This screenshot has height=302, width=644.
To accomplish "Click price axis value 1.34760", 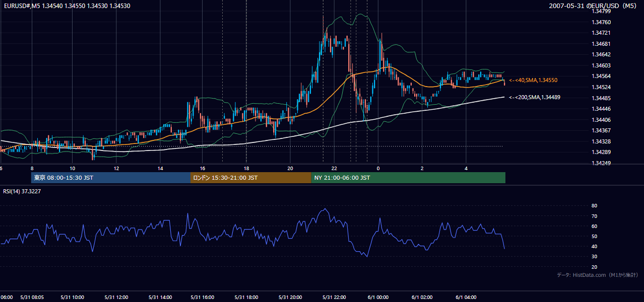I will coord(600,22).
